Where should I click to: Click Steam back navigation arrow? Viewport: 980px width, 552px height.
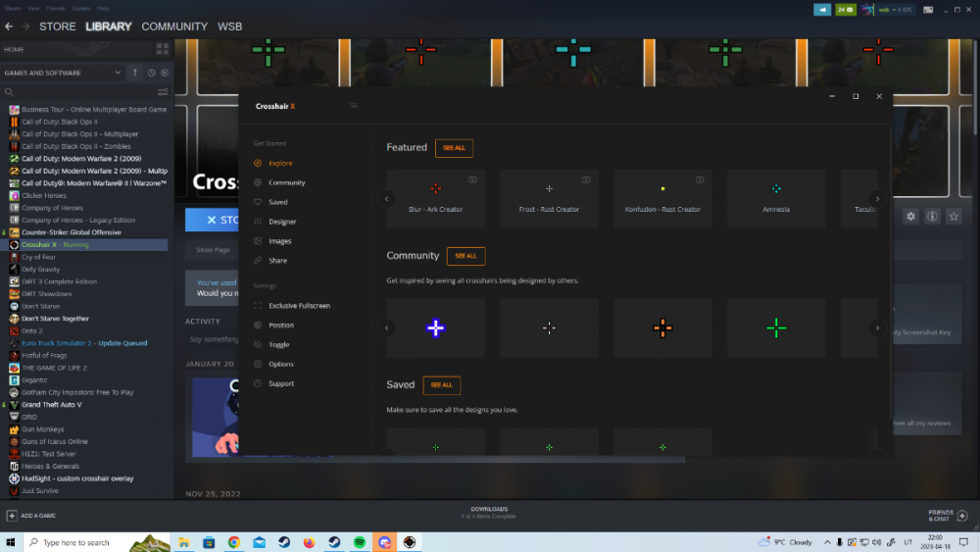tap(9, 26)
